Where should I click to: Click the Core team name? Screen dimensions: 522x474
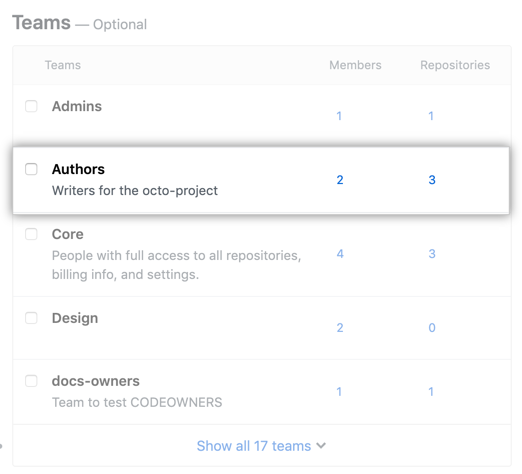tap(68, 234)
